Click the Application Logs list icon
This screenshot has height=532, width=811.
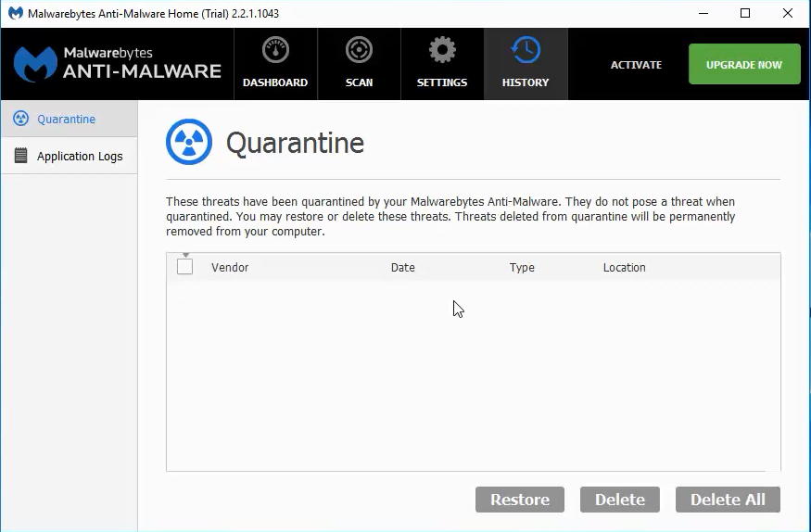tap(20, 156)
